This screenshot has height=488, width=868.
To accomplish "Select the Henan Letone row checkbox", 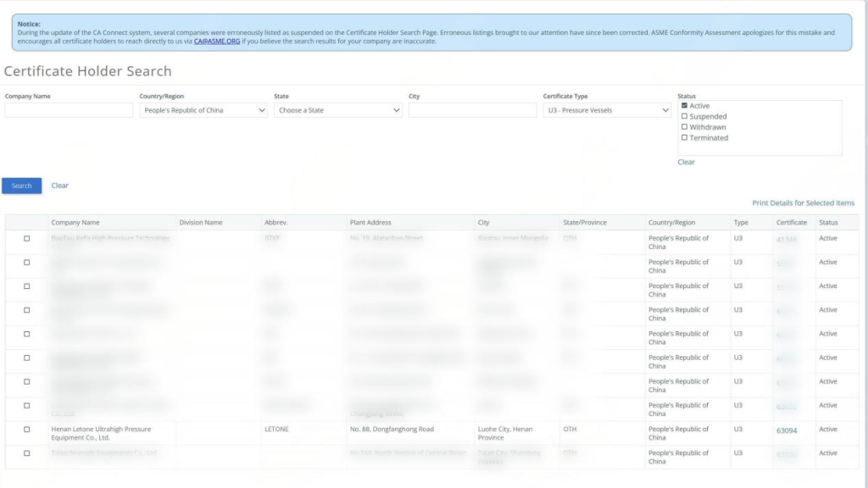I will [26, 430].
